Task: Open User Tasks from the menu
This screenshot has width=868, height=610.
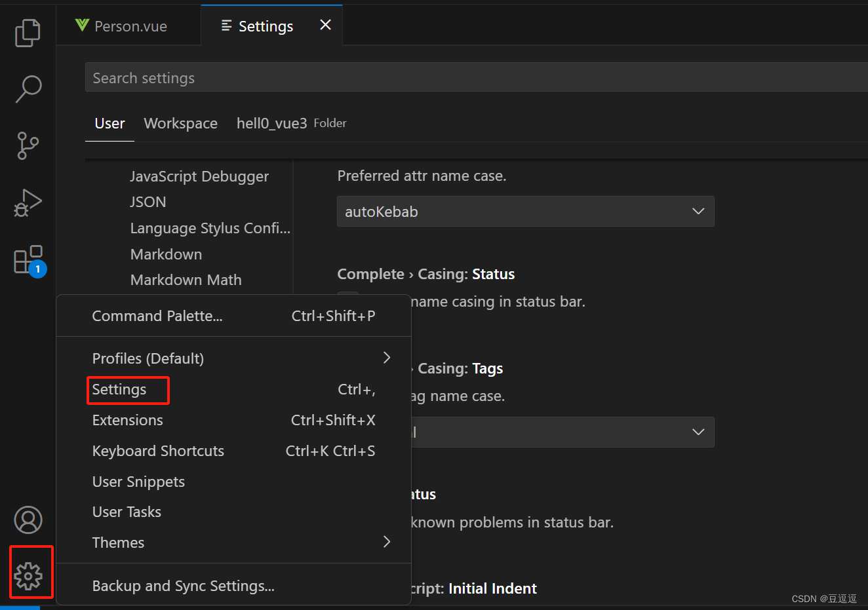Action: (x=233, y=512)
